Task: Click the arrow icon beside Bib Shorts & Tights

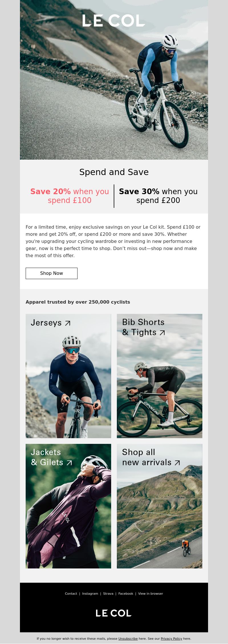Action: pyautogui.click(x=162, y=333)
